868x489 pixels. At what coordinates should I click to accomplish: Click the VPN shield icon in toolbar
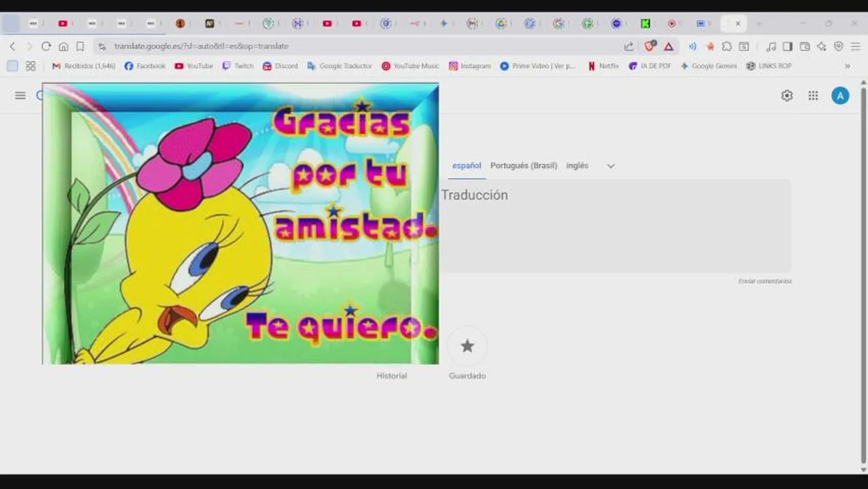(x=839, y=46)
